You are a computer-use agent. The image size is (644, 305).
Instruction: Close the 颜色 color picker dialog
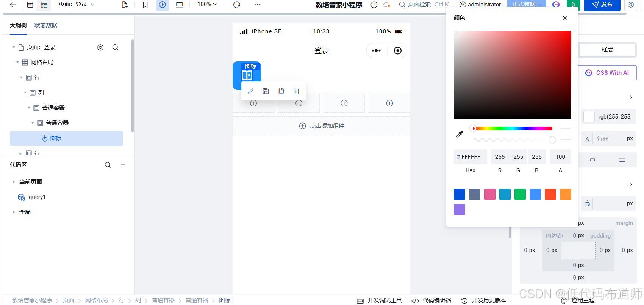(565, 18)
